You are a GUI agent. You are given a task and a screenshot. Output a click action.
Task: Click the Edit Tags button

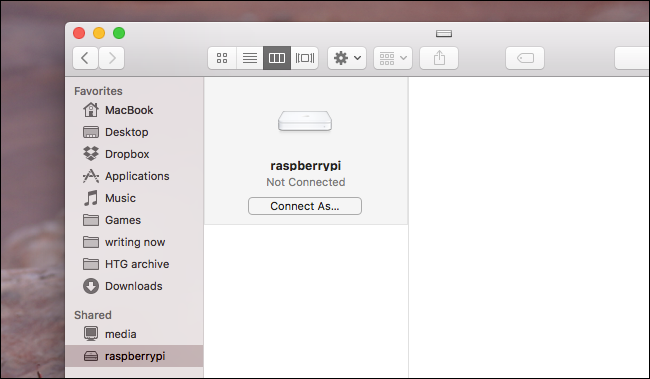525,58
